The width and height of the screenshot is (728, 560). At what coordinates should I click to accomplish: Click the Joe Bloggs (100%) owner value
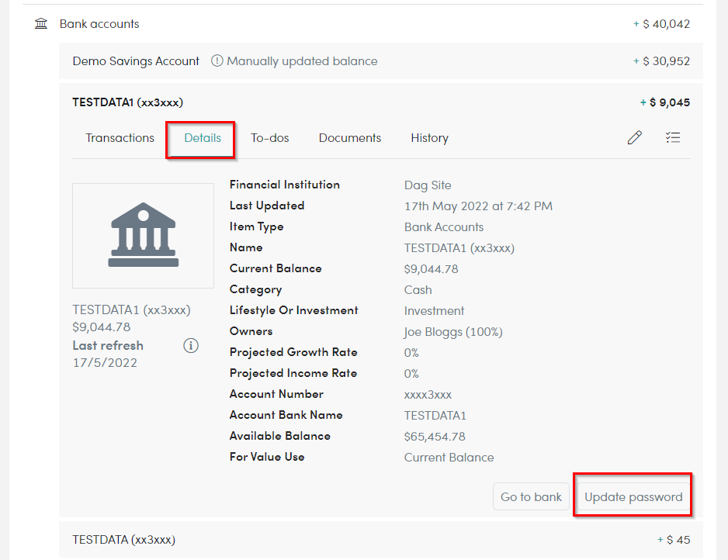pos(453,332)
